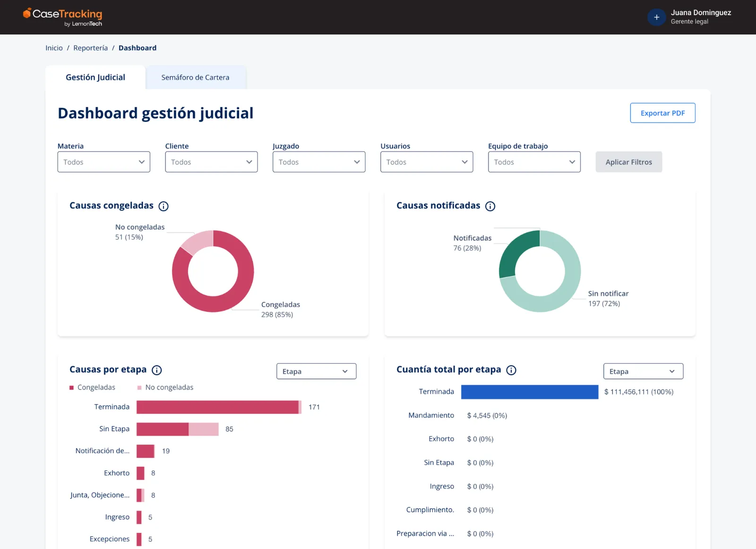Select the Gestión Judicial tab
Image resolution: width=756 pixels, height=549 pixels.
pos(95,77)
